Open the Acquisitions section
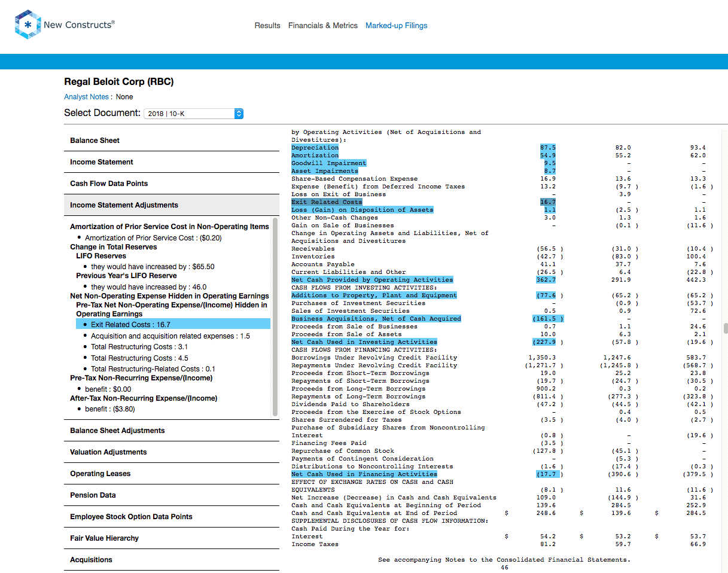Viewport: 728px width, 573px height. click(x=172, y=560)
